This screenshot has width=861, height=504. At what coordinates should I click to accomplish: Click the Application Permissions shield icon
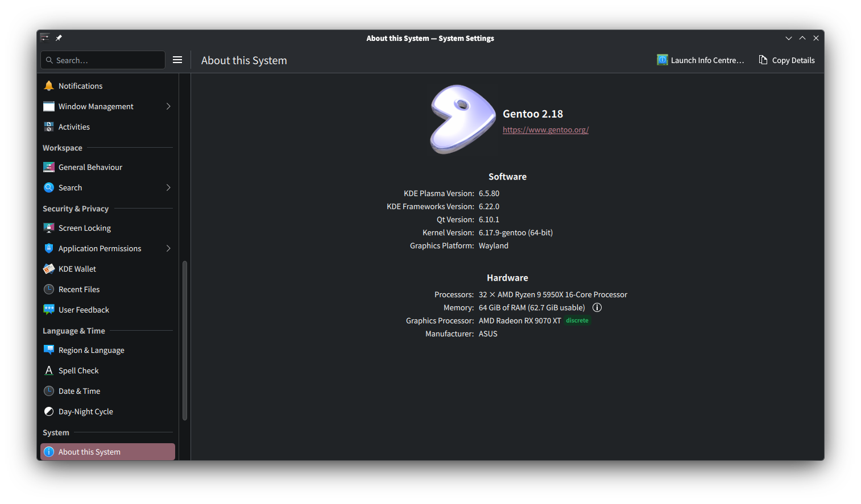tap(49, 248)
